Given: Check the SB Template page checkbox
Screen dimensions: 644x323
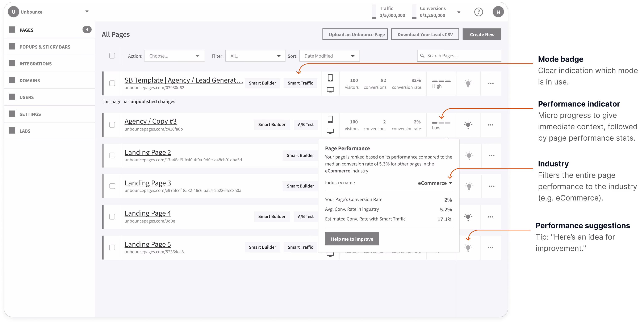Looking at the screenshot, I should click(x=112, y=83).
